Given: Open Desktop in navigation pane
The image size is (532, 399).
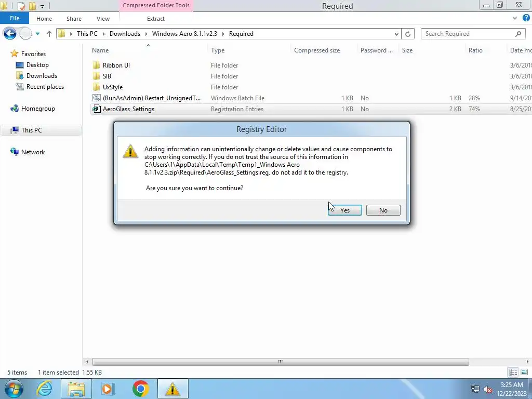Looking at the screenshot, I should (37, 65).
